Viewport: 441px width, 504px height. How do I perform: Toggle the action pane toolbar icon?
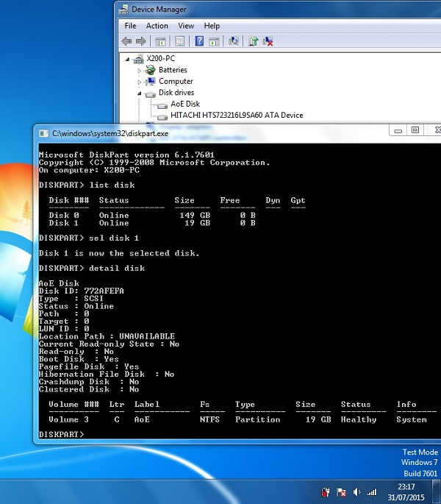tap(214, 41)
